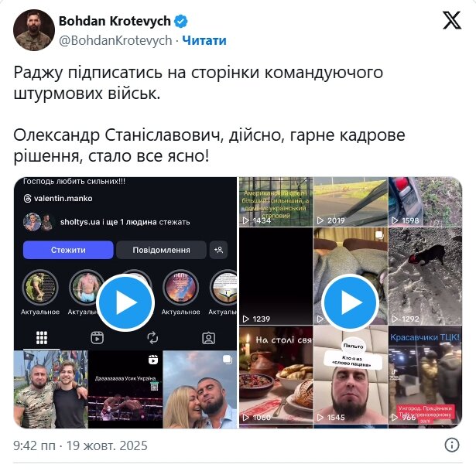Open Bohdan Krotevych profile avatar
Image resolution: width=476 pixels, height=471 pixels.
coord(34,30)
